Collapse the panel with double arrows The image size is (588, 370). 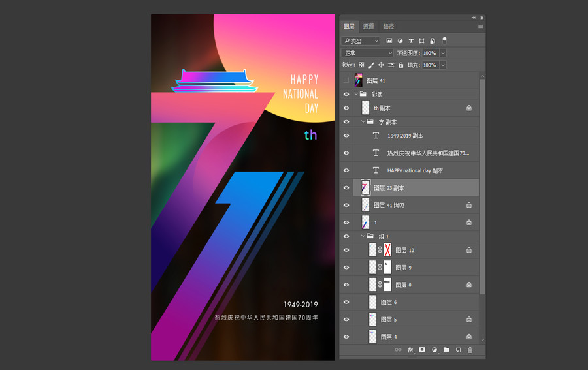(474, 18)
